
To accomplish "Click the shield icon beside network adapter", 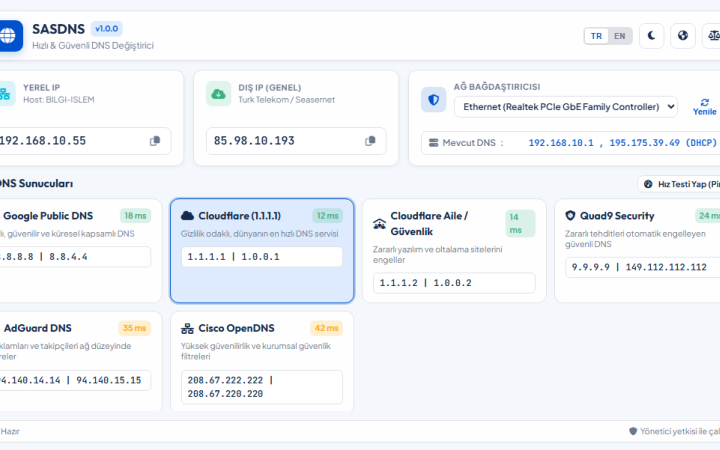I will tap(433, 100).
